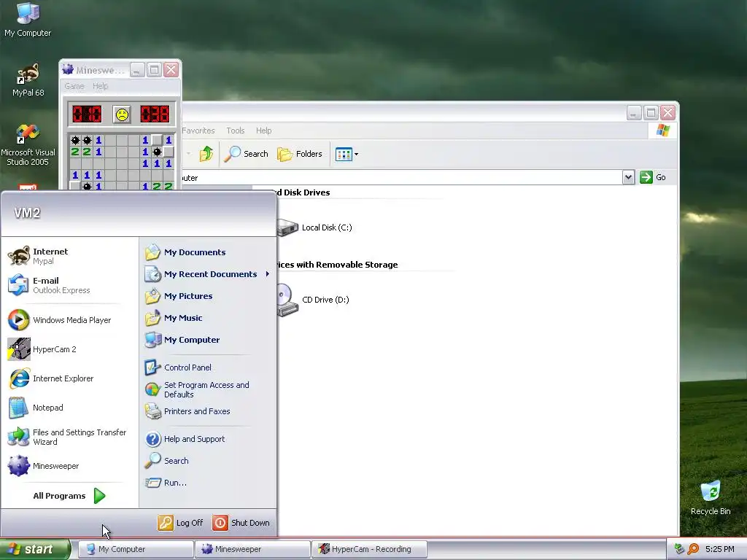Click the clock showing 5:25 PM
747x560 pixels.
tap(719, 549)
